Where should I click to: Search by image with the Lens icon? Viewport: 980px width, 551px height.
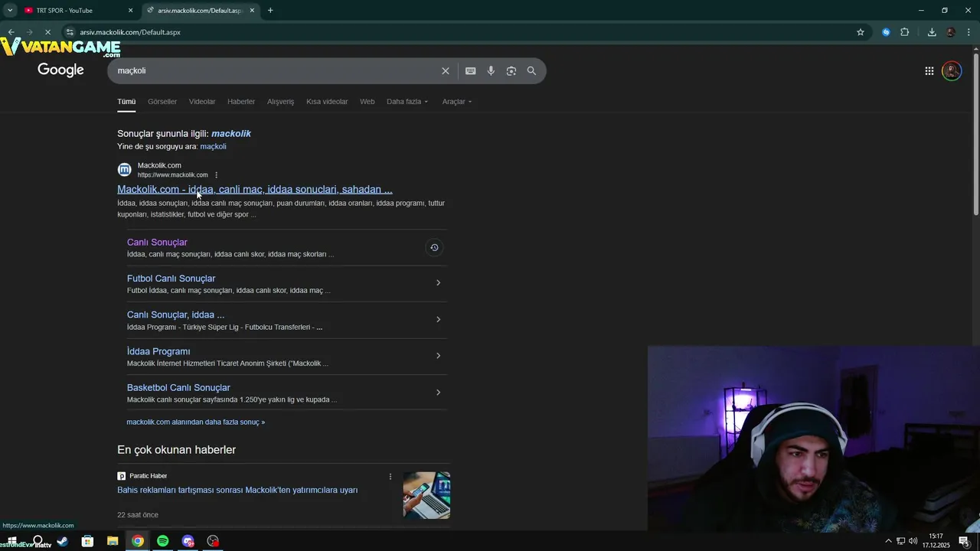click(511, 70)
